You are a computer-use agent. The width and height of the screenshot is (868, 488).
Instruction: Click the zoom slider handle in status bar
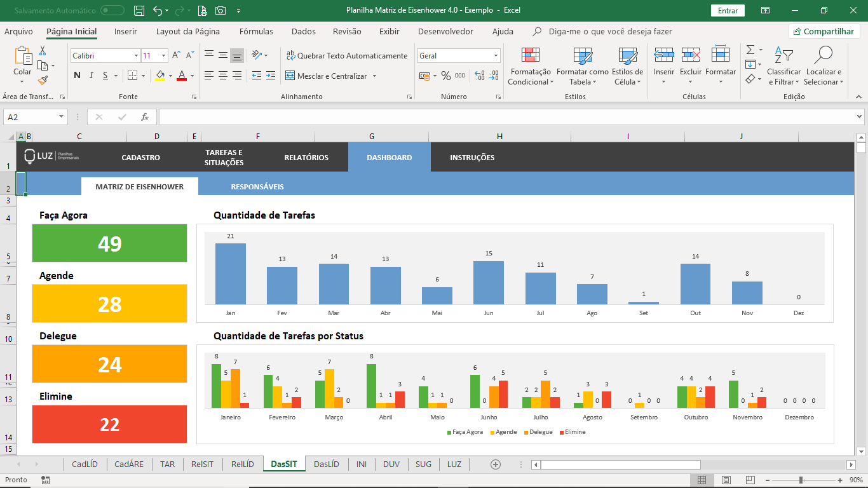tap(801, 480)
